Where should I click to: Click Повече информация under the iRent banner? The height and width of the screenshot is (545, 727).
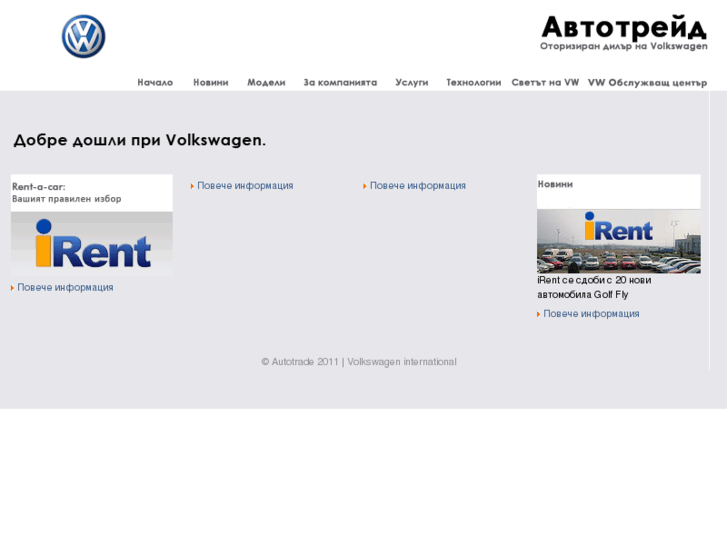tap(65, 288)
